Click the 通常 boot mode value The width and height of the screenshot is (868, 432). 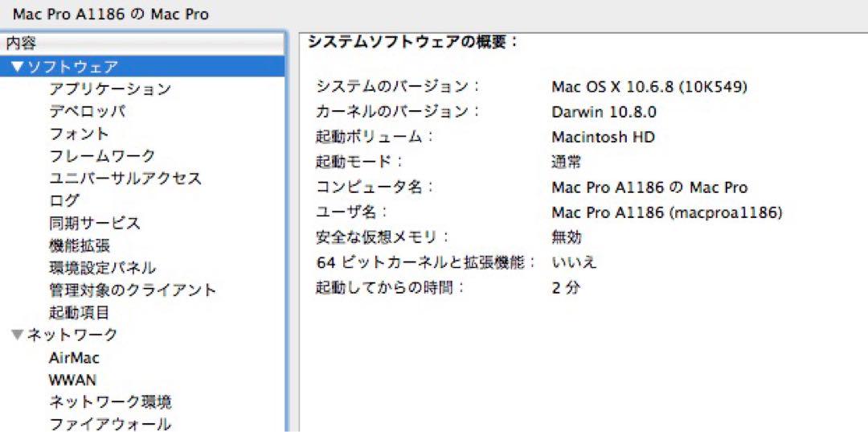point(567,162)
